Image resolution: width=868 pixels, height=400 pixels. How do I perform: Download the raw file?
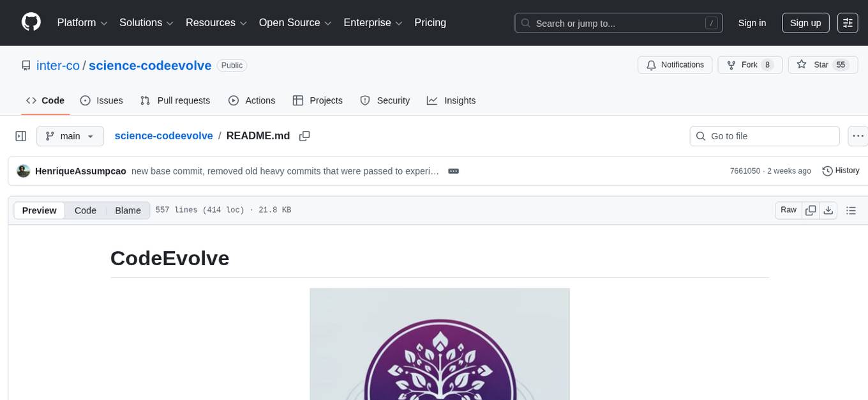point(828,210)
